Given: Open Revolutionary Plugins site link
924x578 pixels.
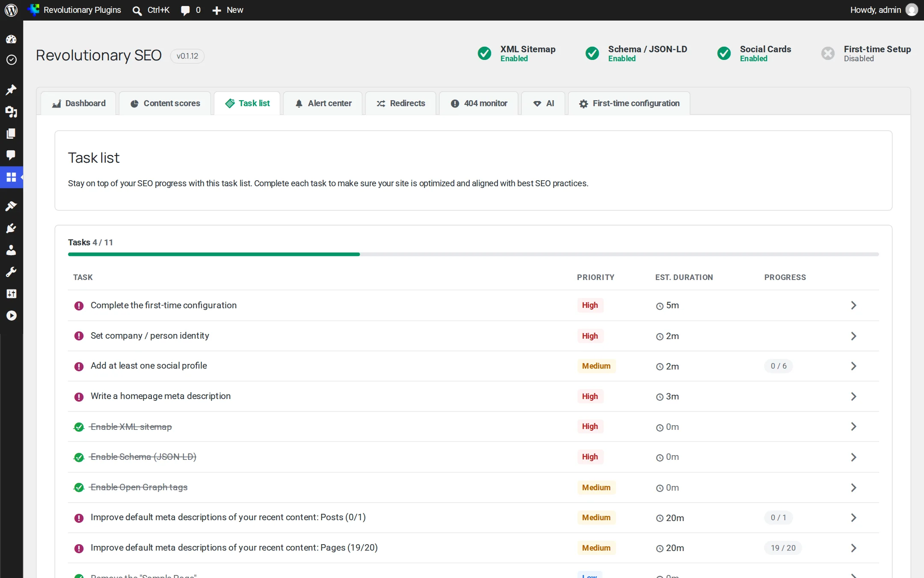Looking at the screenshot, I should pyautogui.click(x=74, y=10).
